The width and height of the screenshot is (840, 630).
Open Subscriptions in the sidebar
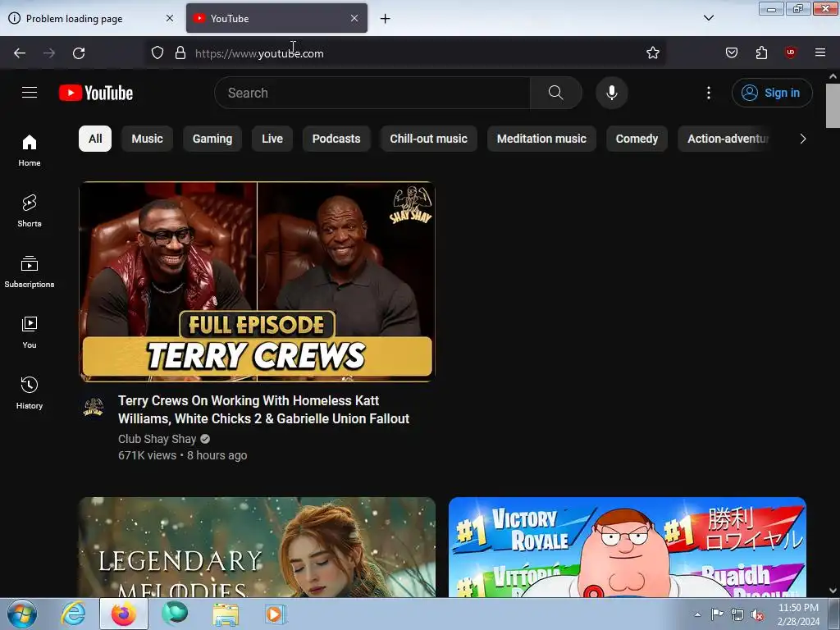point(30,272)
